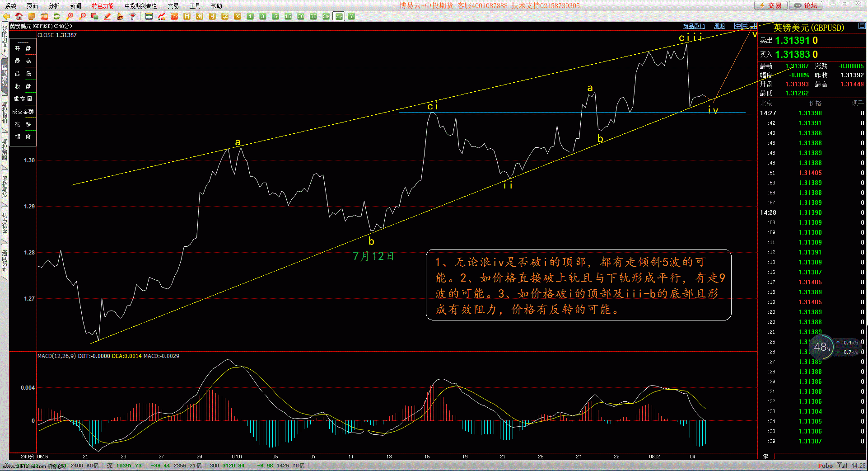868x471 pixels.
Task: Expand the 我的页面 side tab
Action: point(5,39)
